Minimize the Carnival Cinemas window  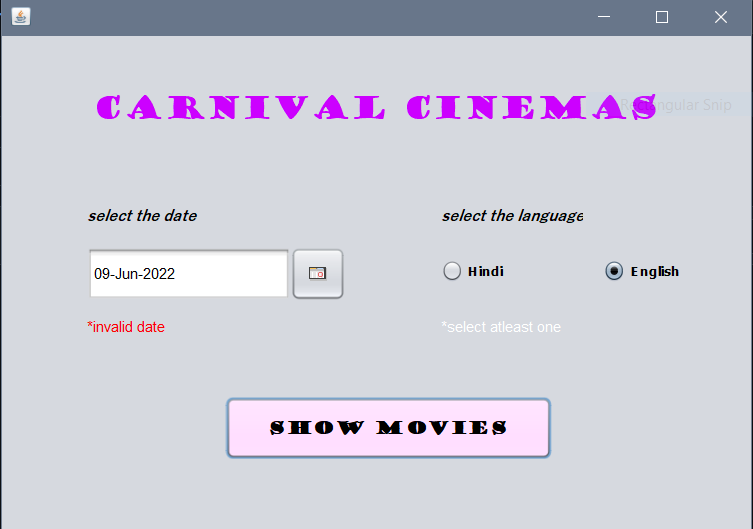(604, 17)
